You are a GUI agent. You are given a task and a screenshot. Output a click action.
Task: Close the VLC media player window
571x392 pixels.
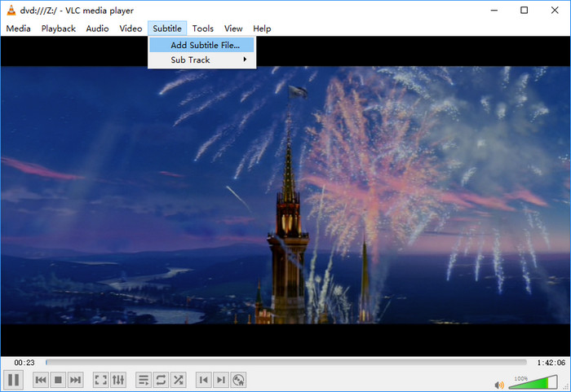pos(555,11)
